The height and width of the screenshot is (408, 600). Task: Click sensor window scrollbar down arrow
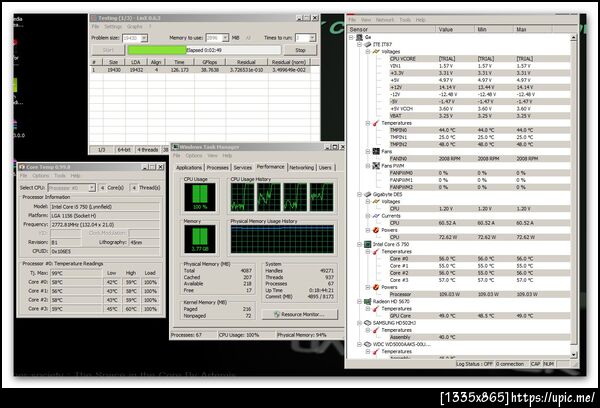click(x=573, y=355)
